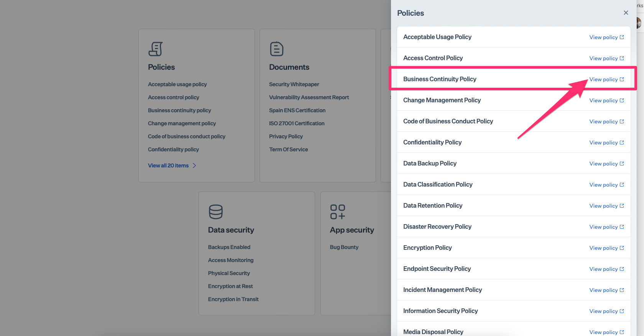The width and height of the screenshot is (644, 336).
Task: Open View policy for Disaster Recovery Policy
Action: coord(603,227)
